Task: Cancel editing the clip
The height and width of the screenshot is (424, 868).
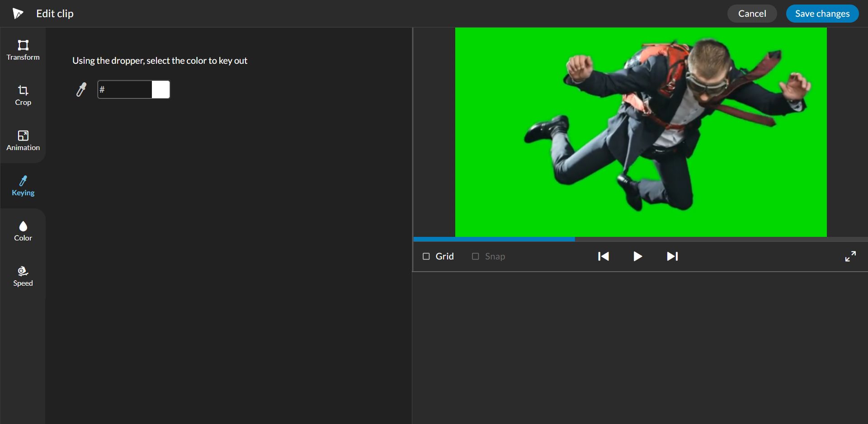Action: pyautogui.click(x=752, y=13)
